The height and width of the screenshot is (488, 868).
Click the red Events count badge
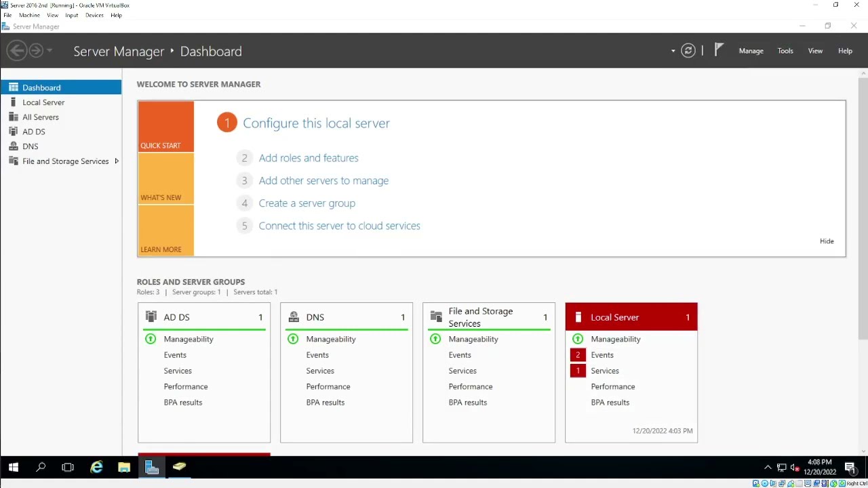click(x=578, y=355)
